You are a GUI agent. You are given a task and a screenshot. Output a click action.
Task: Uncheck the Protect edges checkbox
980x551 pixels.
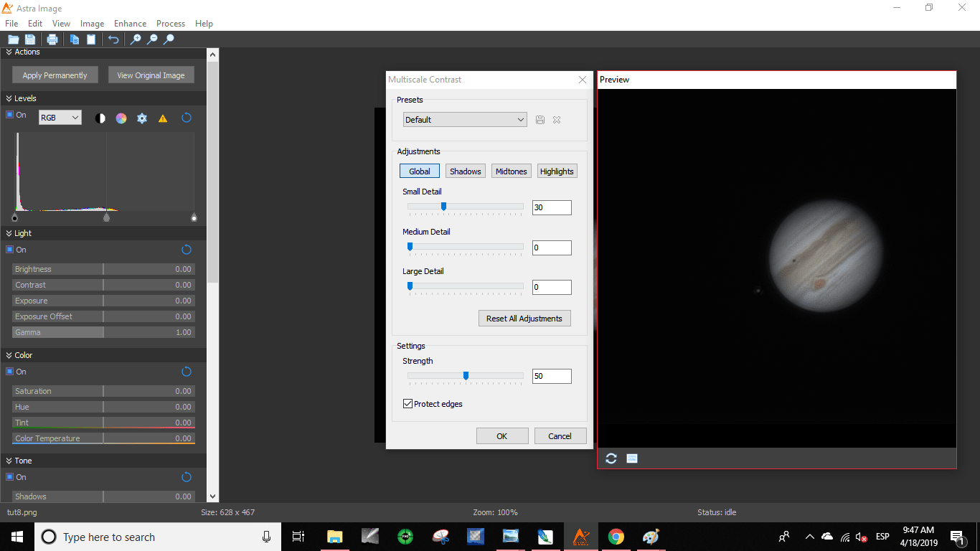[407, 404]
